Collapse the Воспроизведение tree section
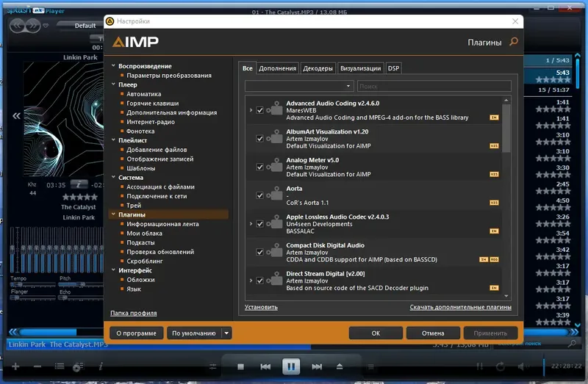The image size is (588, 384). [113, 65]
